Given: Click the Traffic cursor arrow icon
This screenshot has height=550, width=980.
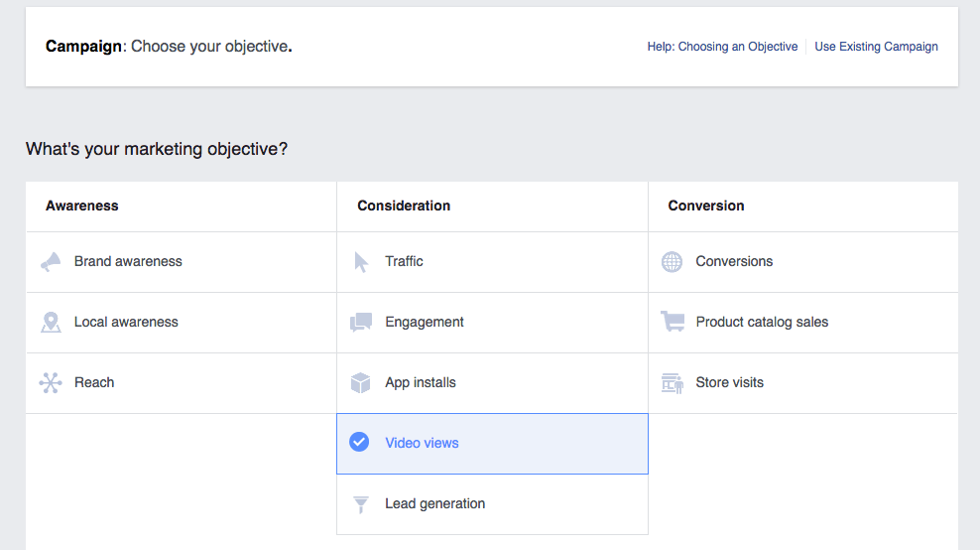Looking at the screenshot, I should [x=361, y=261].
